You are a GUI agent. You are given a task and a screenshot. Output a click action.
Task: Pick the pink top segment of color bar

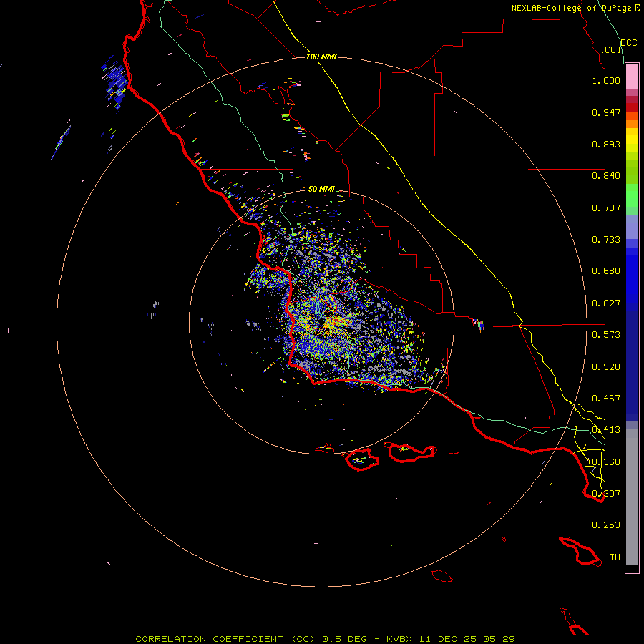(632, 77)
